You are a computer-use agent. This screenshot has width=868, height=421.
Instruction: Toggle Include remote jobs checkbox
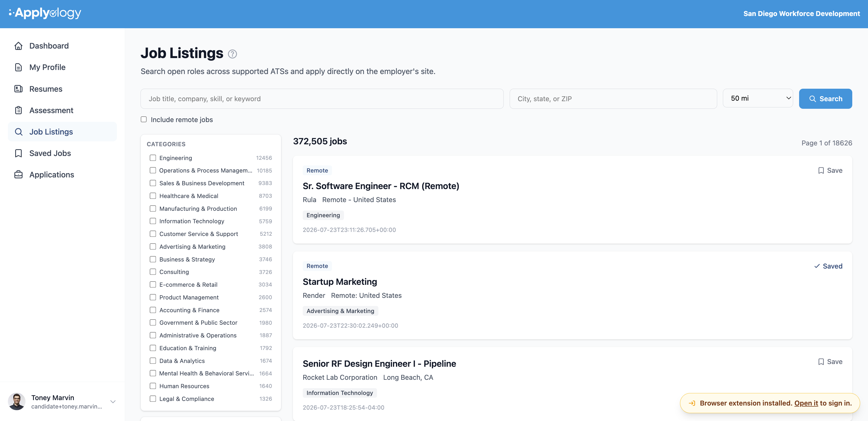pos(144,119)
